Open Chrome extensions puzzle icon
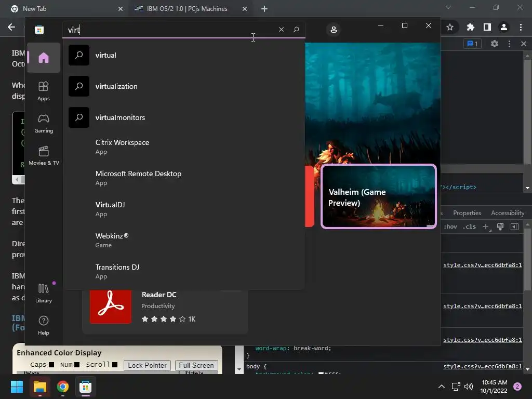The width and height of the screenshot is (532, 399). coord(470,27)
